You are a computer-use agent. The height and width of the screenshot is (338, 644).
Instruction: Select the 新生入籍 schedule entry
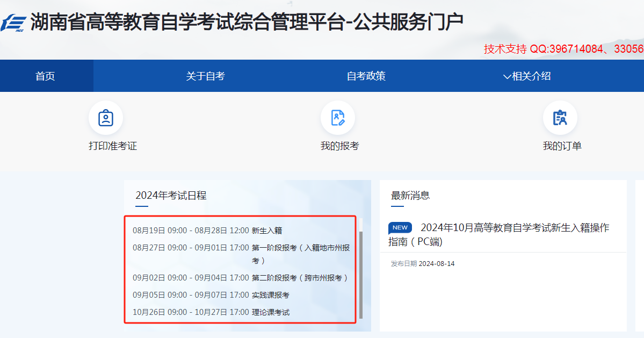(266, 231)
